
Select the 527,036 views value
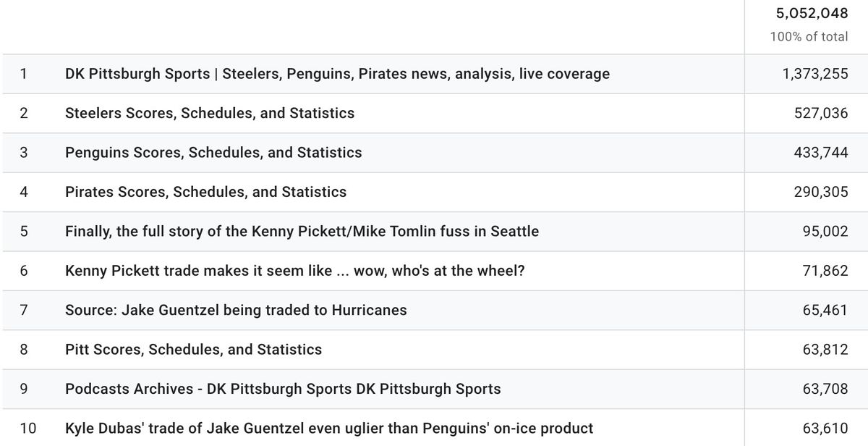coord(821,113)
